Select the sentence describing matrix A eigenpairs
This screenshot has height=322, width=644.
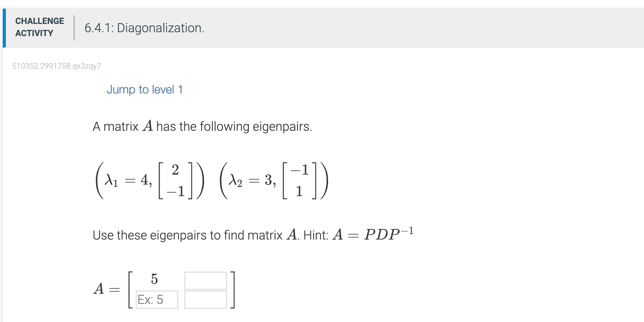tap(202, 126)
